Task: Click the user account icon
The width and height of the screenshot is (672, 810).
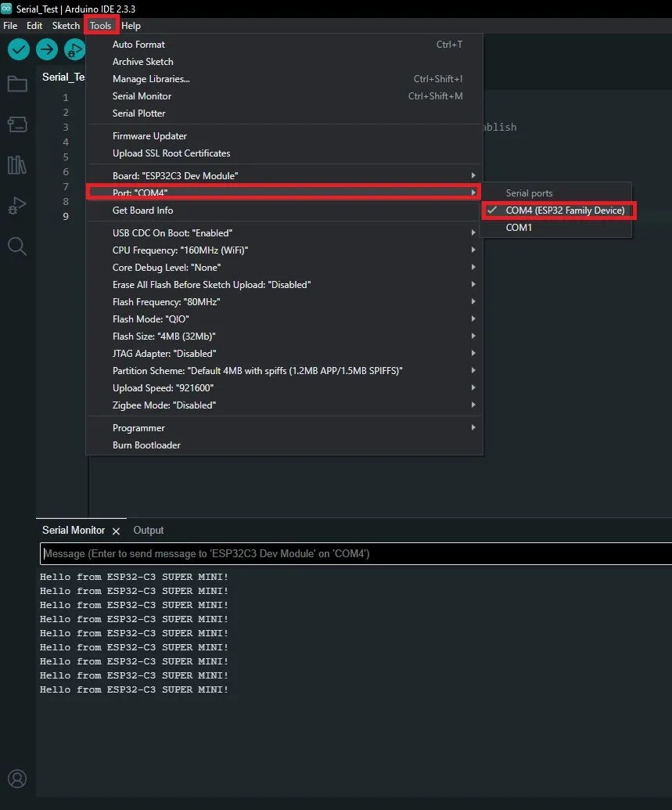Action: pos(17,779)
